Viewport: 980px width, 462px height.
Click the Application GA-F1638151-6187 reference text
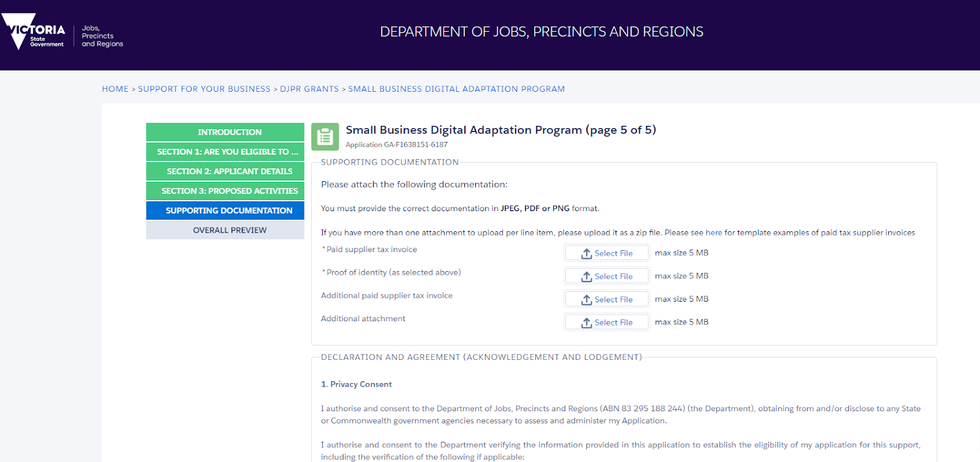[396, 145]
